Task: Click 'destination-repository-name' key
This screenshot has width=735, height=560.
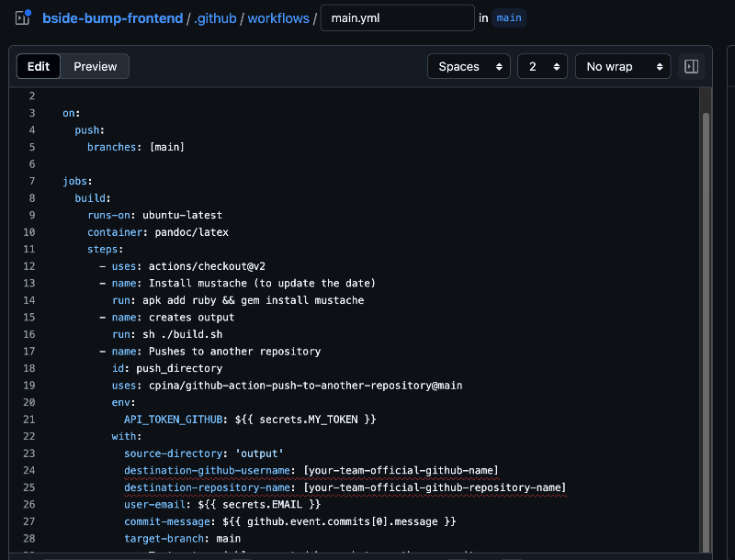Action: click(207, 487)
